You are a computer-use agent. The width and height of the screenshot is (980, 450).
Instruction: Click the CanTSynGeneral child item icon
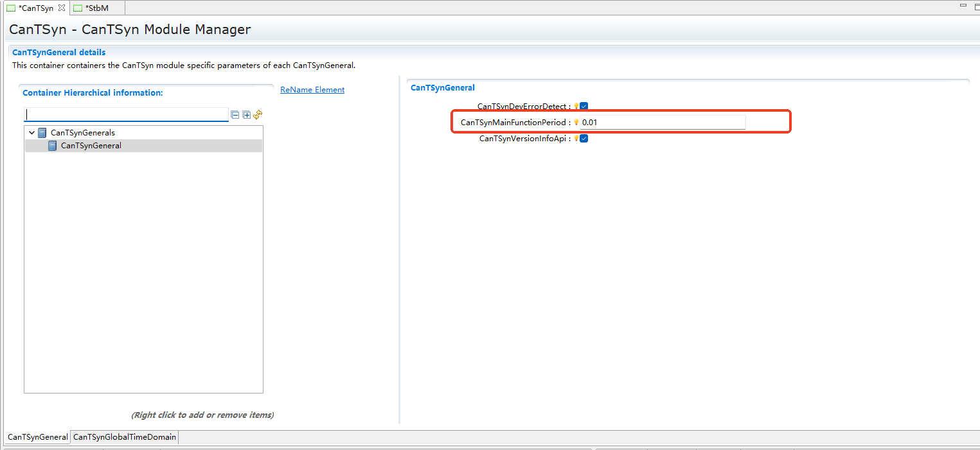(x=53, y=146)
